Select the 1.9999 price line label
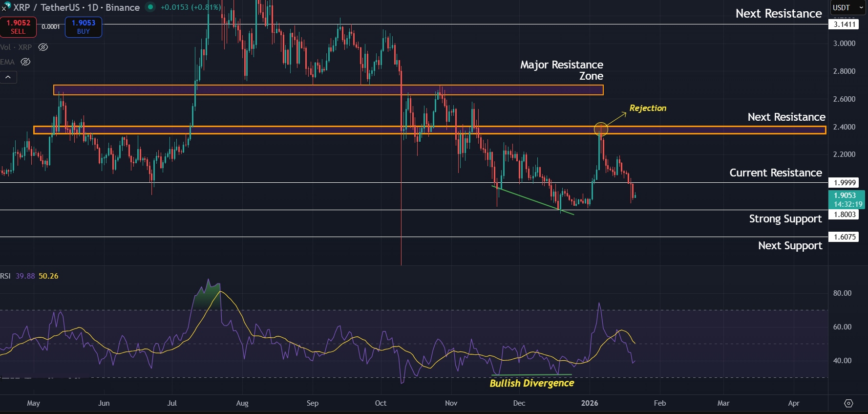Image resolution: width=868 pixels, height=414 pixels. [x=844, y=182]
